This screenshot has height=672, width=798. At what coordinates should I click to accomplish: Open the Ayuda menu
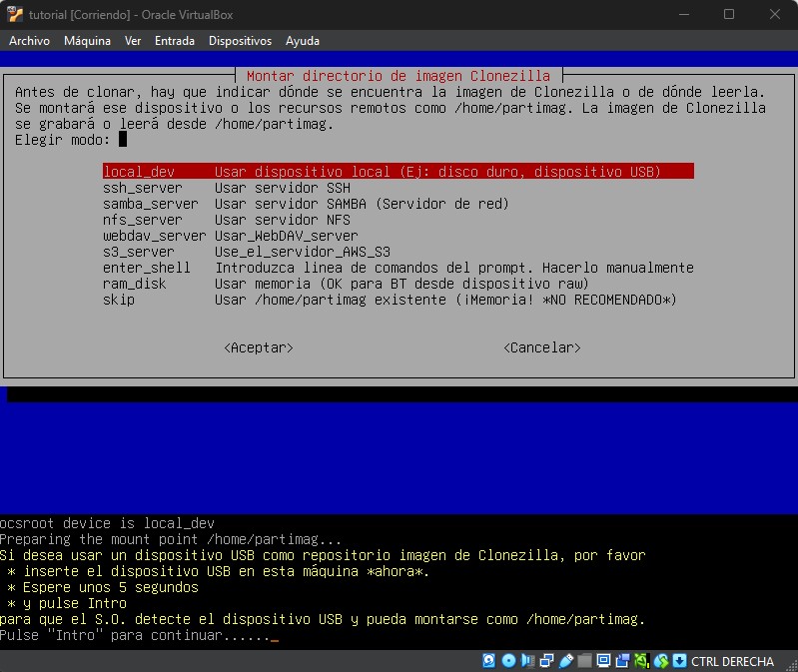pyautogui.click(x=303, y=41)
